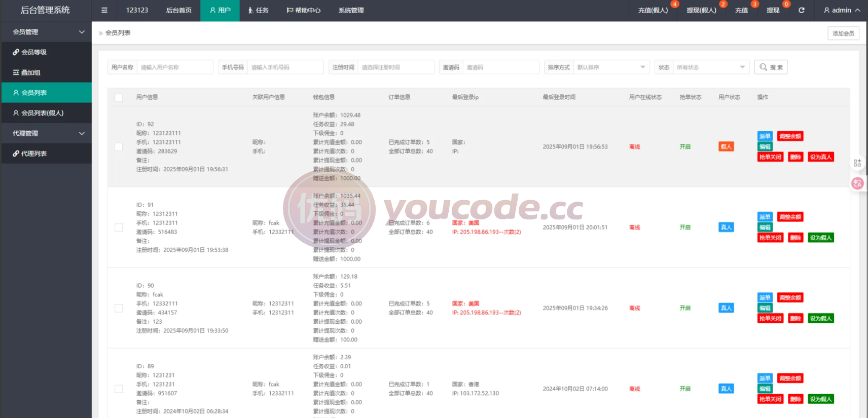Click the grid icon floating on the right edge

coord(857,163)
